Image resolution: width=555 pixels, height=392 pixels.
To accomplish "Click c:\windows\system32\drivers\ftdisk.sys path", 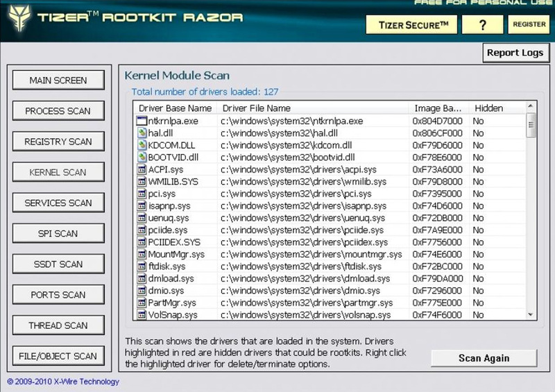I will [x=301, y=266].
